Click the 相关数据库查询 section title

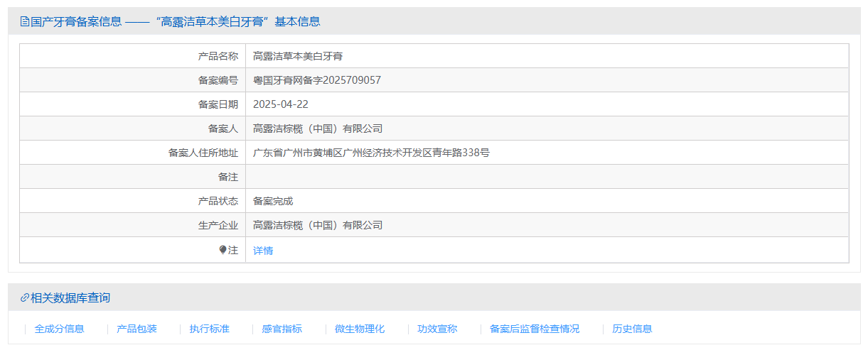click(70, 297)
